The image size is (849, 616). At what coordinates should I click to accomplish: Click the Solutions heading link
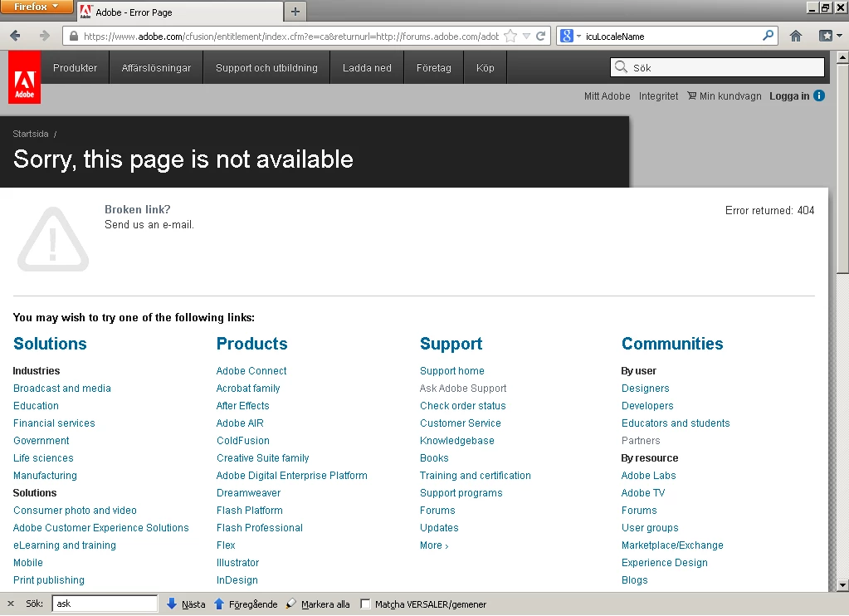coord(50,344)
